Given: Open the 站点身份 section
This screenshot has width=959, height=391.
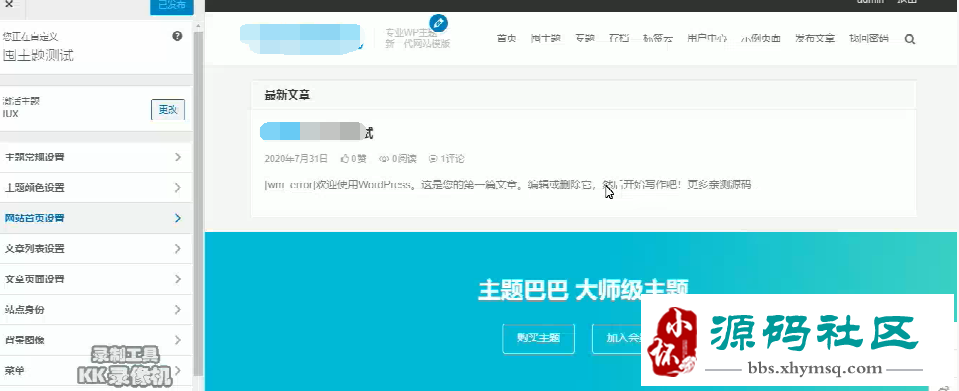Looking at the screenshot, I should pos(97,310).
